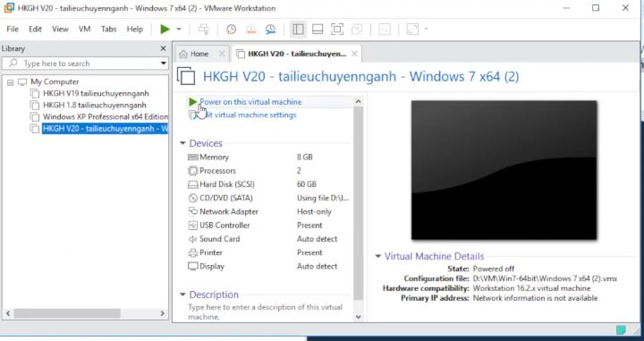Screen dimensions: 644x341
Task: Click the Network Adapter device
Action: (268, 211)
